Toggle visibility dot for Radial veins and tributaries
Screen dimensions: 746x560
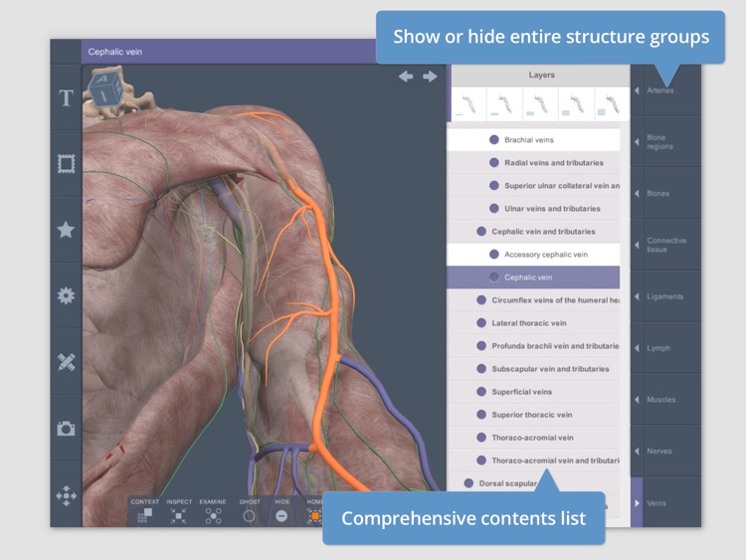493,162
